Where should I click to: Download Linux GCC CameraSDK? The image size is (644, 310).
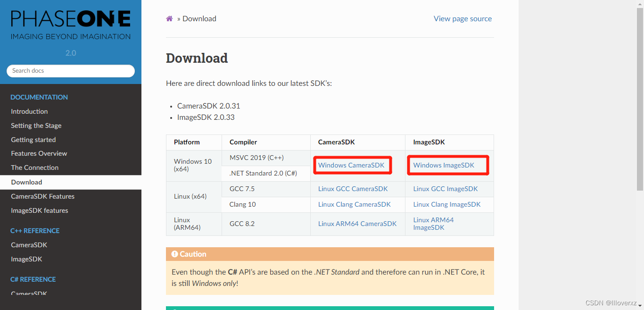point(353,189)
